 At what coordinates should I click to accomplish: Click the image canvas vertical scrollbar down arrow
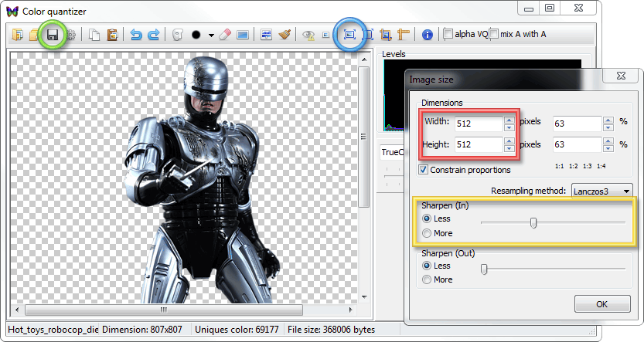tap(364, 297)
